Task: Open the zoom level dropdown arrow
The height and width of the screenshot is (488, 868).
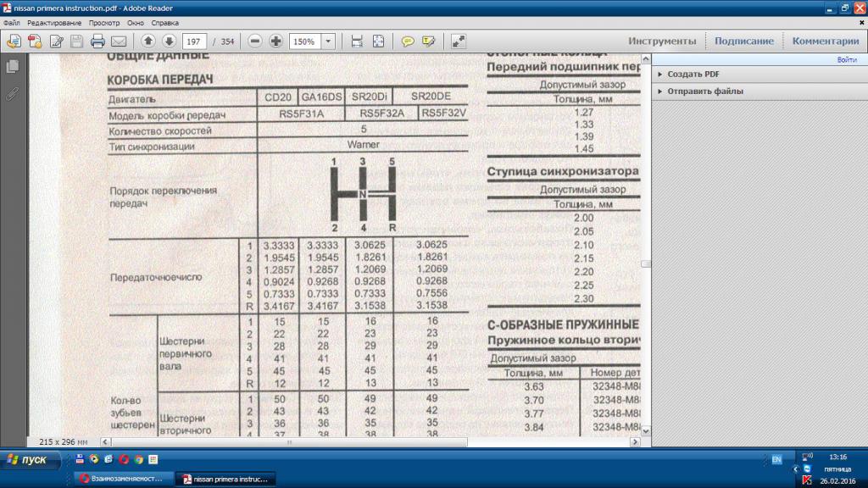Action: click(328, 42)
